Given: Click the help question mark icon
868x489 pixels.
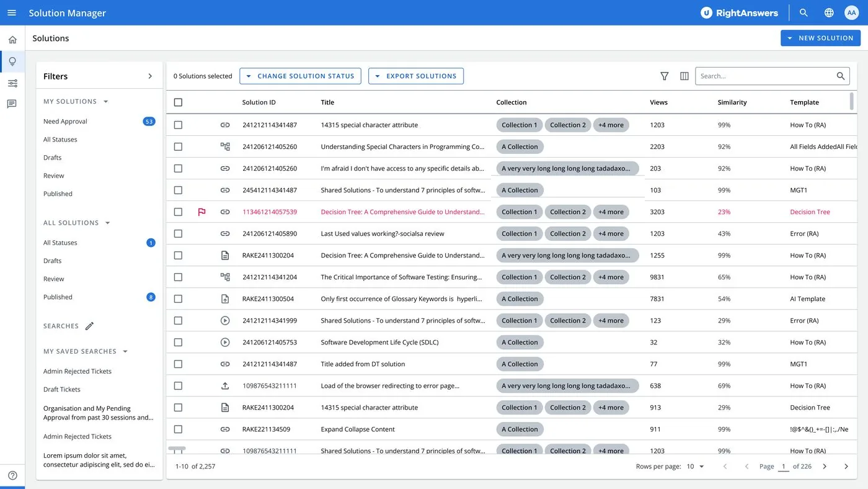Looking at the screenshot, I should 12,475.
